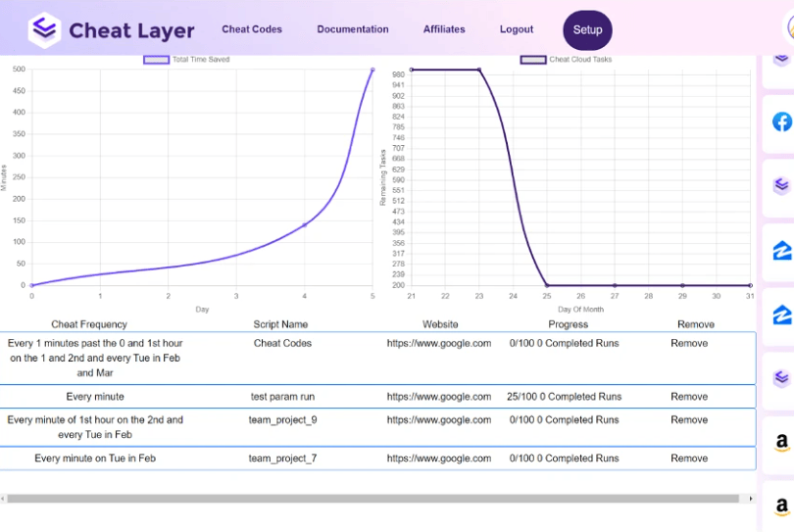The image size is (794, 532).
Task: Click the Every 1 minutes past frequency cell
Action: click(95, 358)
